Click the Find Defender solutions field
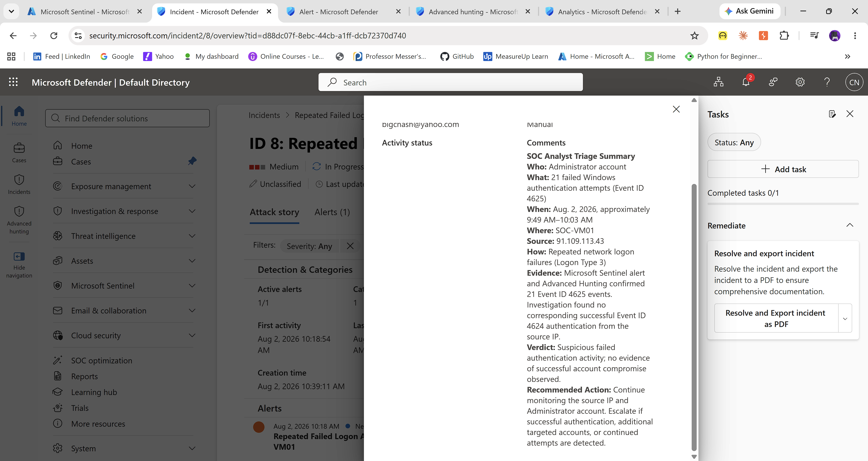Viewport: 868px width, 461px height. coord(127,118)
